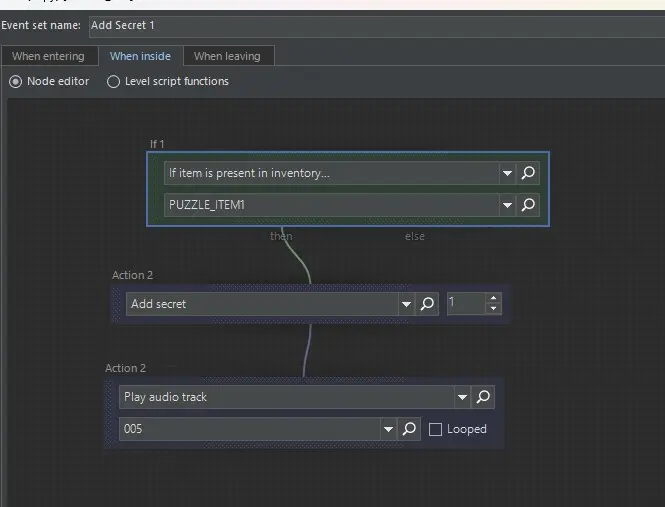Select Level script functions radio button
Image resolution: width=665 pixels, height=507 pixels.
pyautogui.click(x=113, y=81)
